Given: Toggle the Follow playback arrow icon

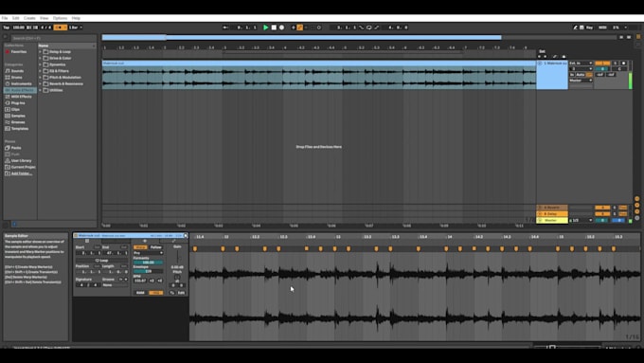Looking at the screenshot, I should coord(225,27).
